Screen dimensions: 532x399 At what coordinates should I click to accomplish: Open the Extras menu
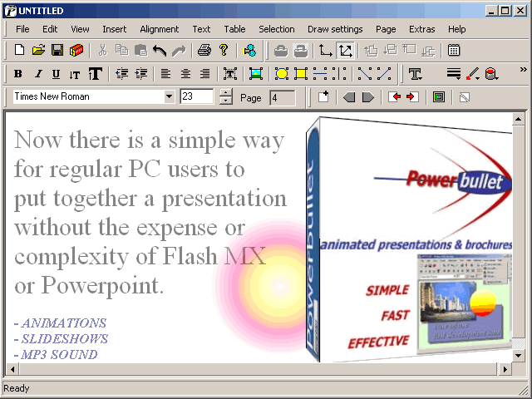[421, 29]
